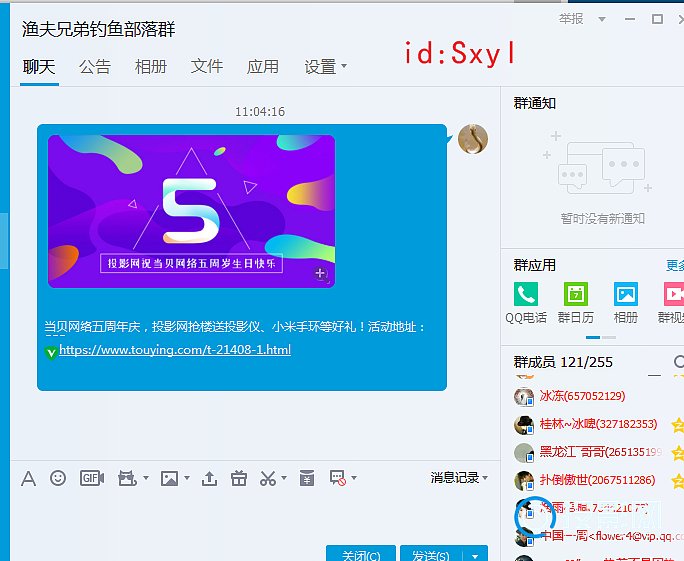Maximize the chat window

[657, 19]
